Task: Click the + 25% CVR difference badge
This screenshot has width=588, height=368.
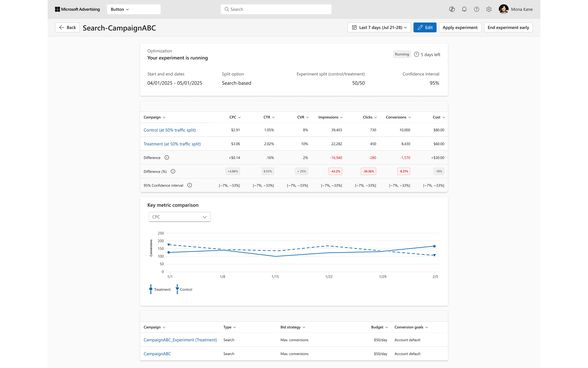Action: (x=302, y=171)
